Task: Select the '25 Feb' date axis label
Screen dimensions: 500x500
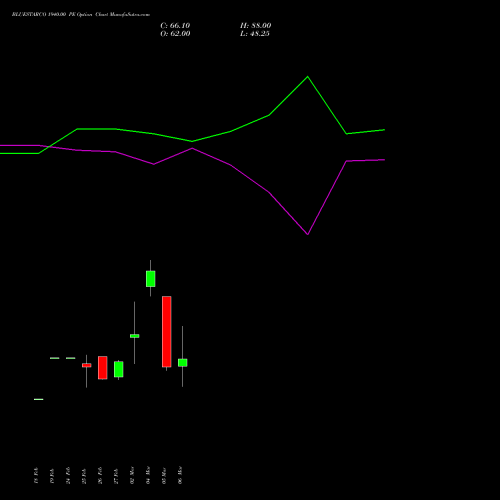Action: (x=84, y=476)
